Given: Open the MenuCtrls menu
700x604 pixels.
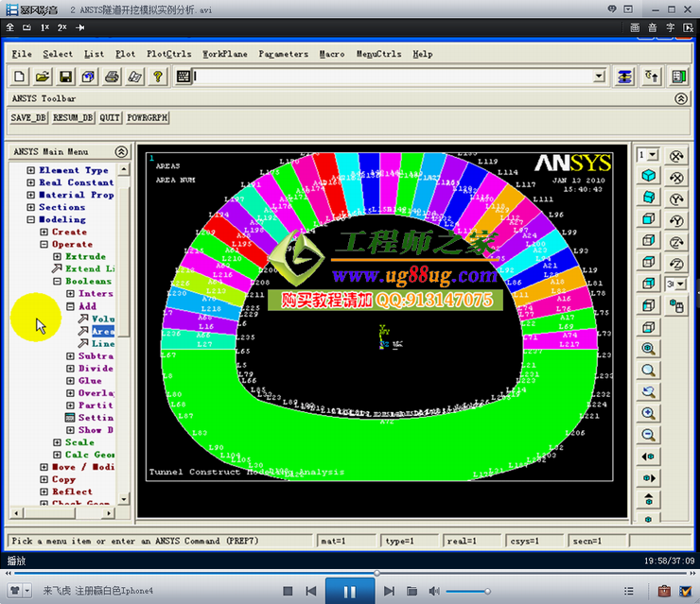Looking at the screenshot, I should (x=378, y=54).
